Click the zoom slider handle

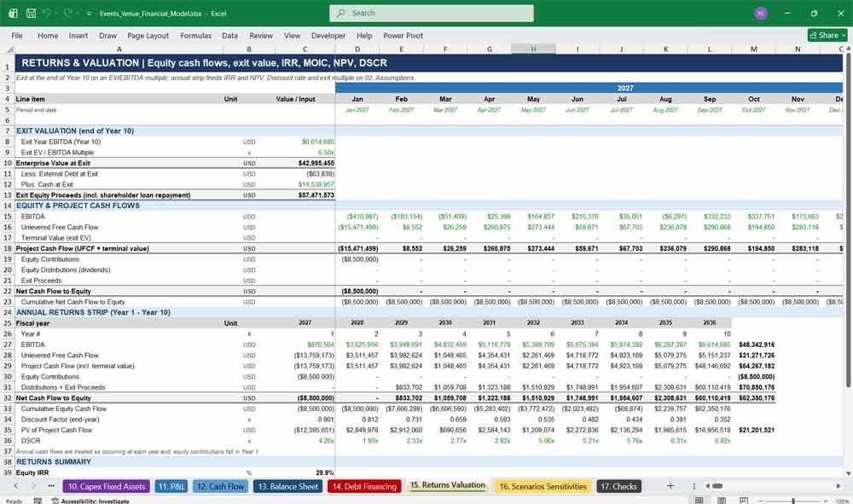[x=793, y=501]
